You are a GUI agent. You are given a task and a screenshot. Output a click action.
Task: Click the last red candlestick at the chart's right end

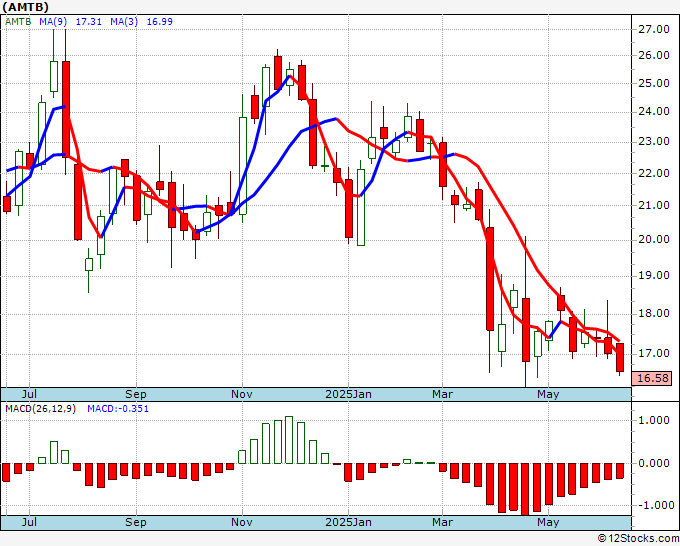620,357
